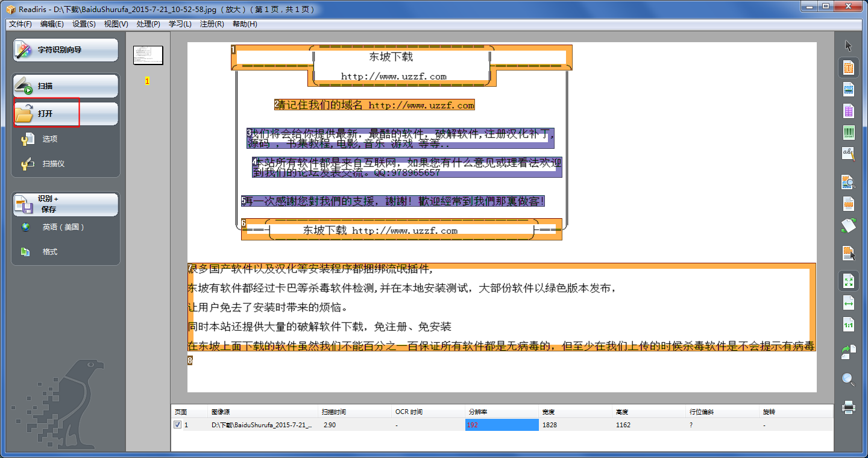Click the wrench icon next to 扫描仪
868x458 pixels.
click(x=27, y=164)
